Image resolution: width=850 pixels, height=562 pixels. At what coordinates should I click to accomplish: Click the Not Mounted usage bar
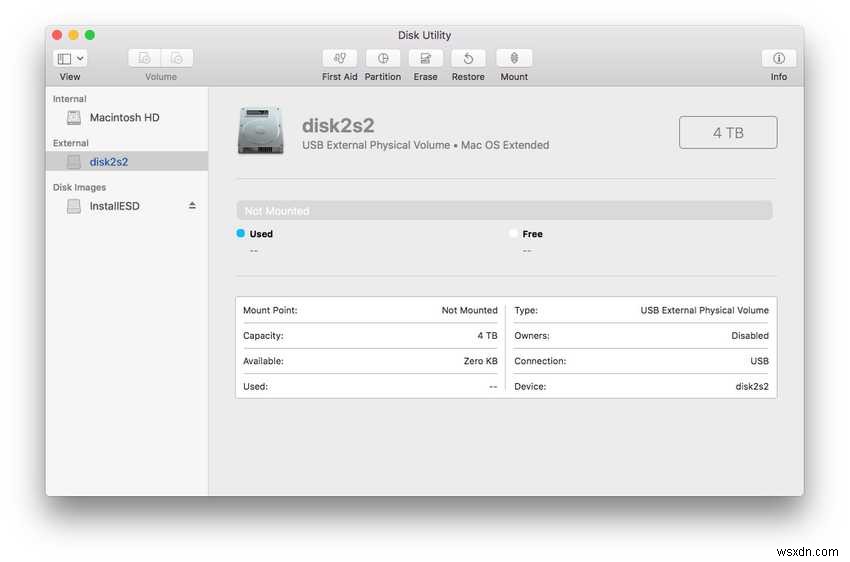click(504, 210)
